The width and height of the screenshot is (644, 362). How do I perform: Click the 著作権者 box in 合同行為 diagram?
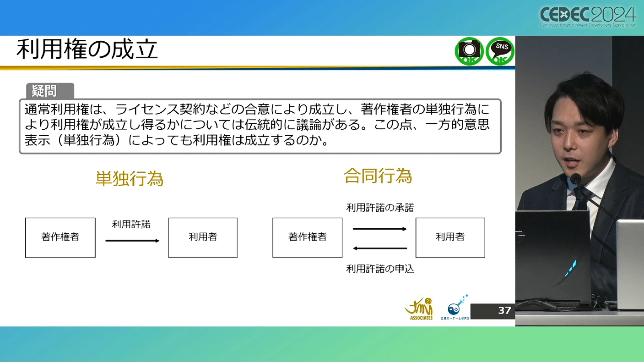pyautogui.click(x=307, y=237)
